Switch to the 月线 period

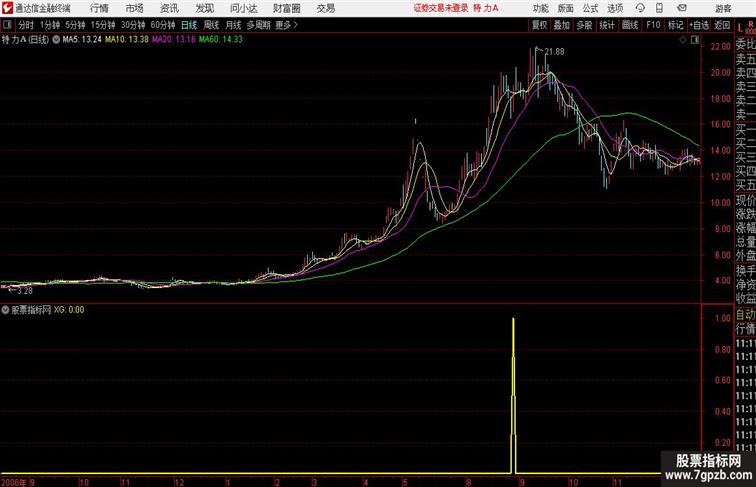pyautogui.click(x=233, y=25)
